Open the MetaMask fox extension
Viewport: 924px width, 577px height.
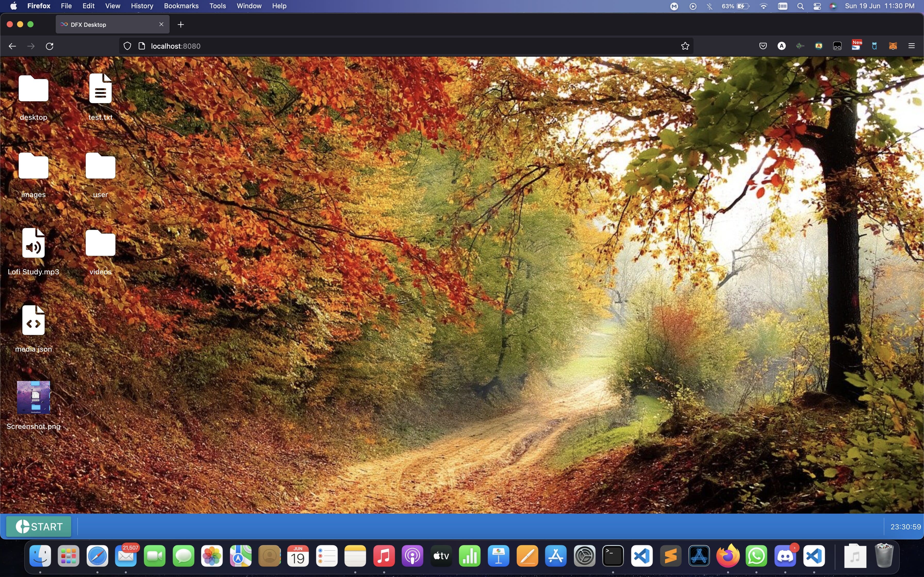pos(893,46)
